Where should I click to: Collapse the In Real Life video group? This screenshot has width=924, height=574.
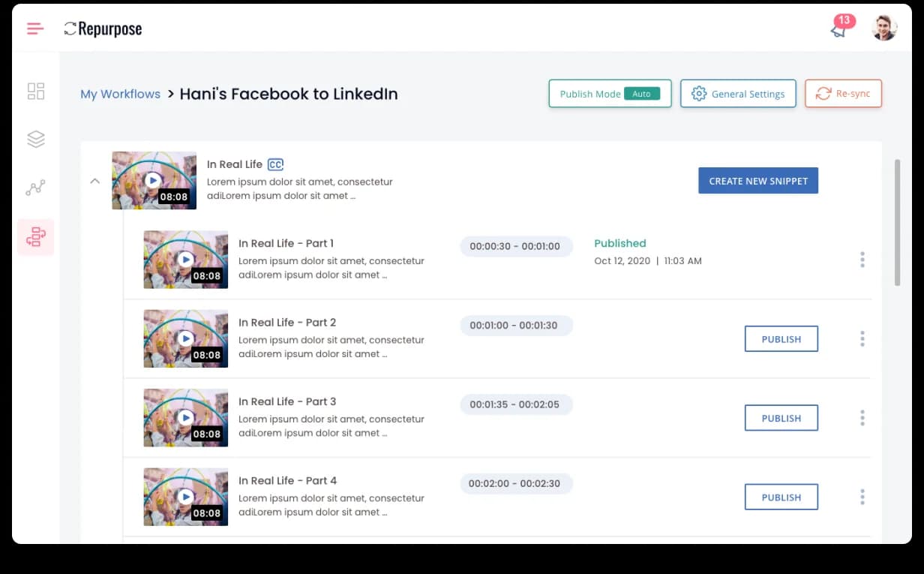click(94, 181)
